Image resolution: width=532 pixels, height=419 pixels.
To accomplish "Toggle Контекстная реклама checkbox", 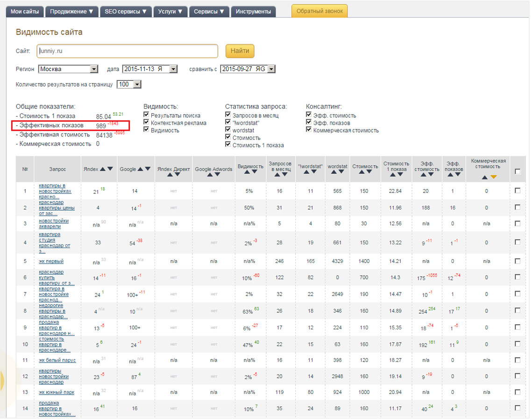I will click(x=146, y=122).
